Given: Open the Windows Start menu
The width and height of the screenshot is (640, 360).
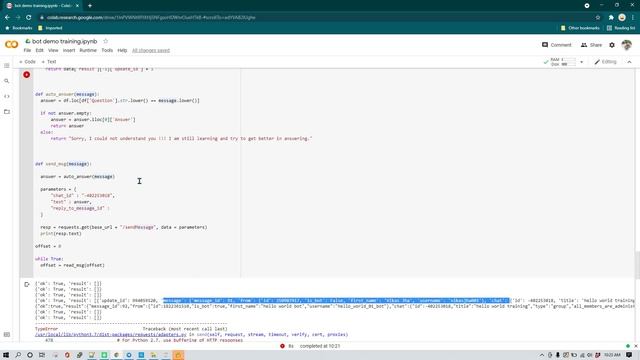Looking at the screenshot, I should (6, 355).
